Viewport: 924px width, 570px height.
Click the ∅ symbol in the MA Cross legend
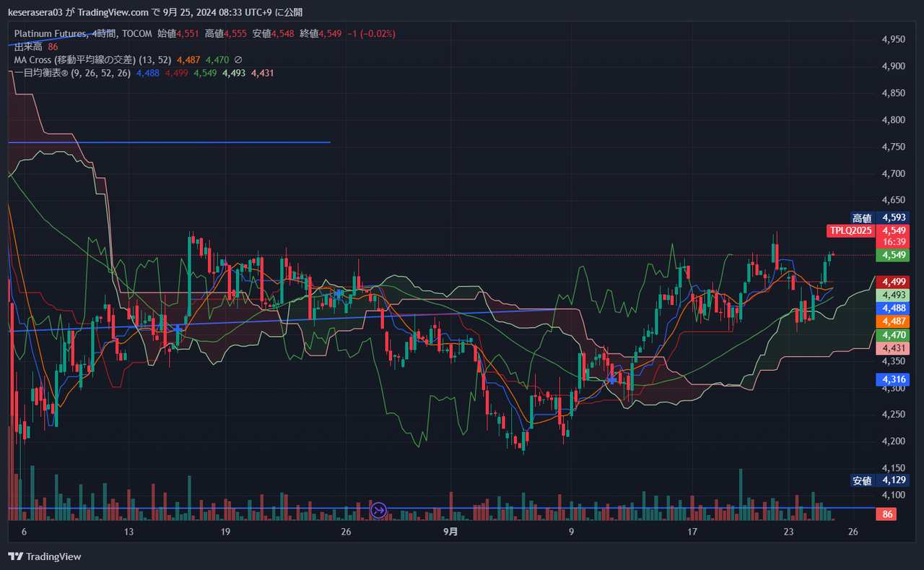click(239, 60)
